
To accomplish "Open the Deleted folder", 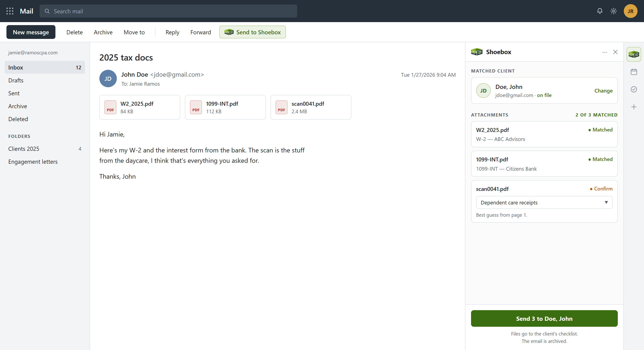I will 45,119.
